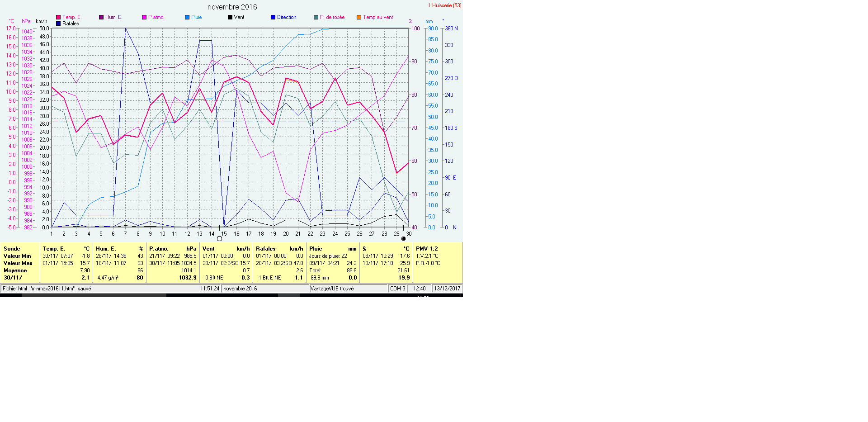Click the 'Fichier html minmax201611.htm sauvé' status message
The image size is (868, 422).
[x=47, y=289]
